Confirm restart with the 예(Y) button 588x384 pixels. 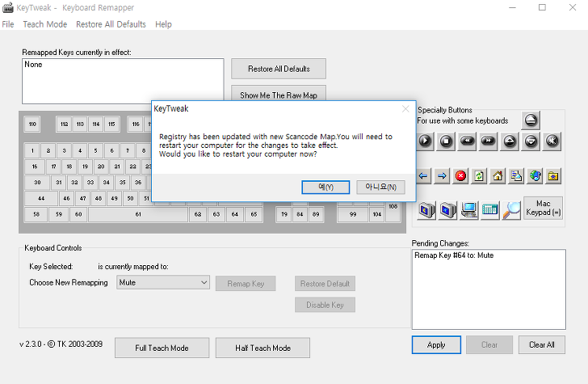point(325,187)
